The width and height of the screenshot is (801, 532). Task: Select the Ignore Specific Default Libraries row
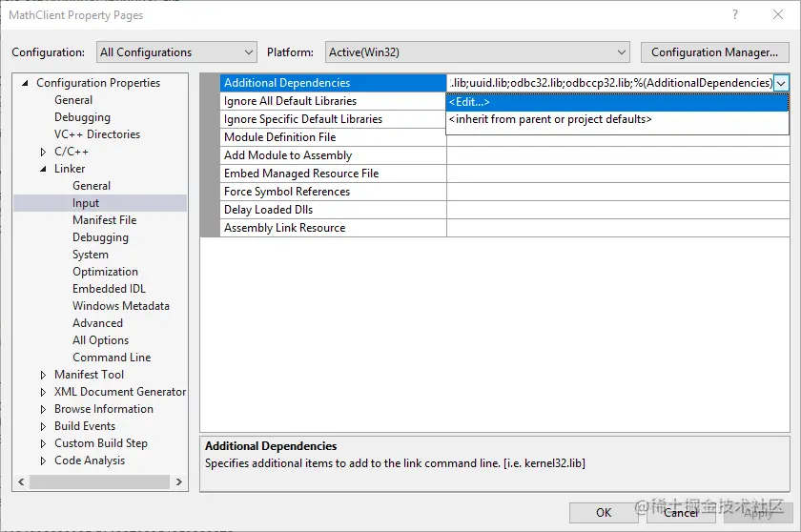tap(333, 119)
